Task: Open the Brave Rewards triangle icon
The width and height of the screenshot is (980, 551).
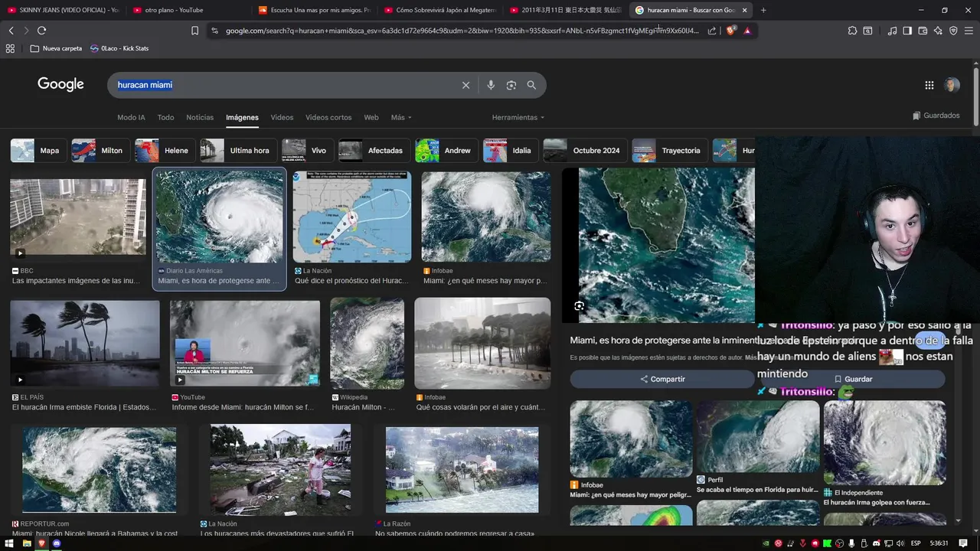Action: pyautogui.click(x=747, y=31)
